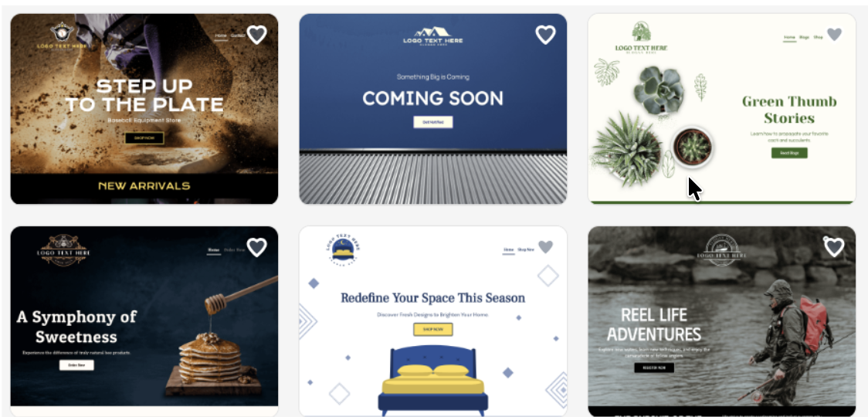
Task: Click baseball logo on Step Up template
Action: click(x=62, y=31)
